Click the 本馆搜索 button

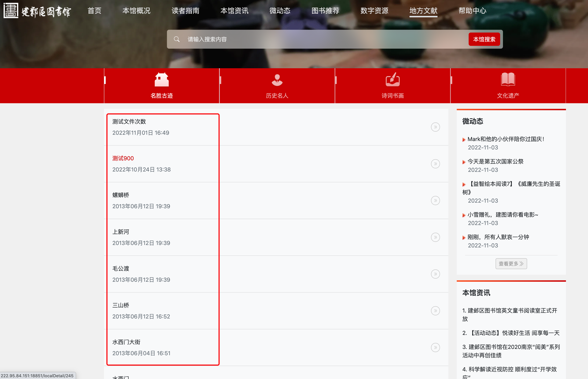click(484, 39)
